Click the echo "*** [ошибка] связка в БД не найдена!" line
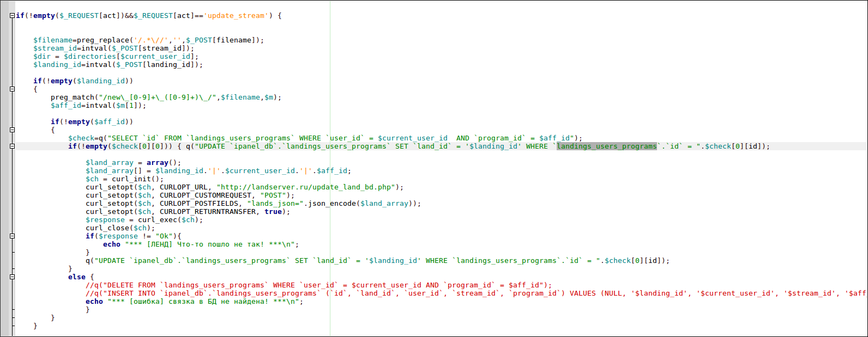Screen dimensions: 868x337 point(194,302)
